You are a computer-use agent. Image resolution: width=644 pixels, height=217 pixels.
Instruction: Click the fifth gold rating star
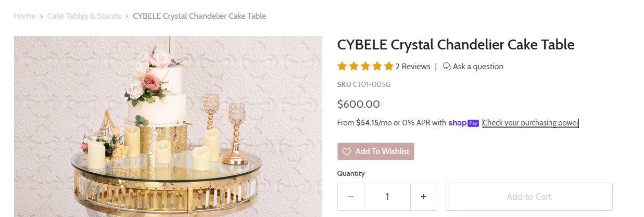(x=388, y=66)
